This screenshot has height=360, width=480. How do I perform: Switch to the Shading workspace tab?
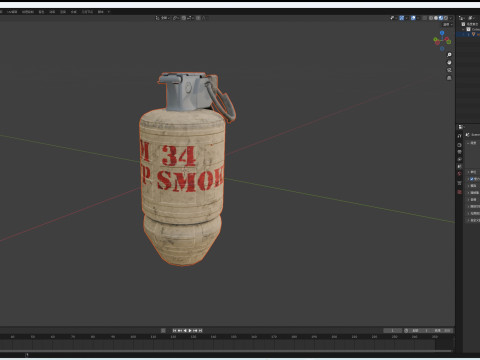coord(41,12)
